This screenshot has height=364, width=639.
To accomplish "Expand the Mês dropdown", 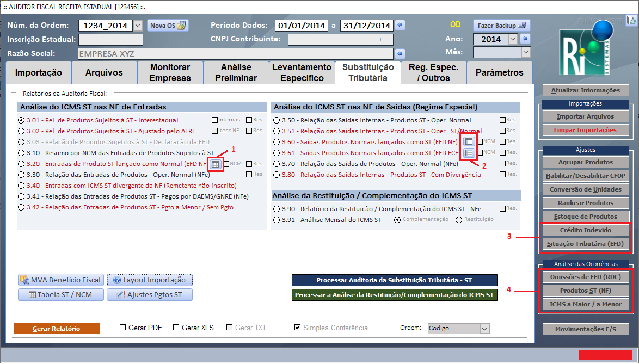I will click(x=526, y=52).
